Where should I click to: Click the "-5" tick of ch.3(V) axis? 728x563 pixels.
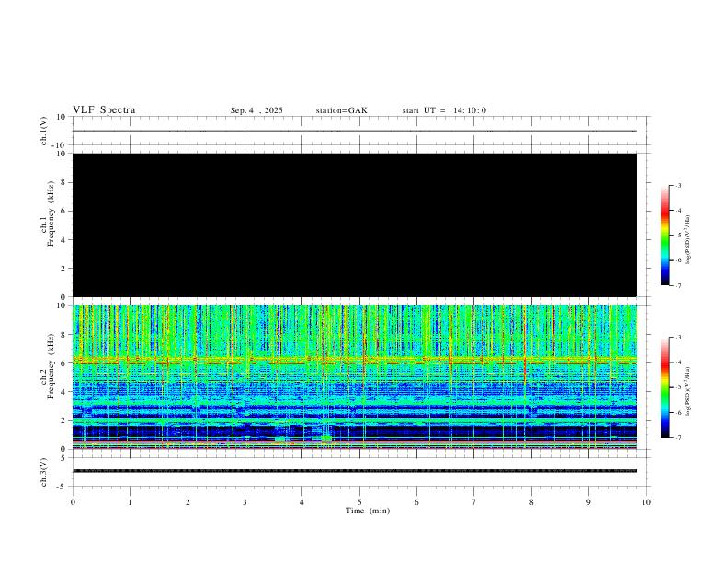coord(63,487)
